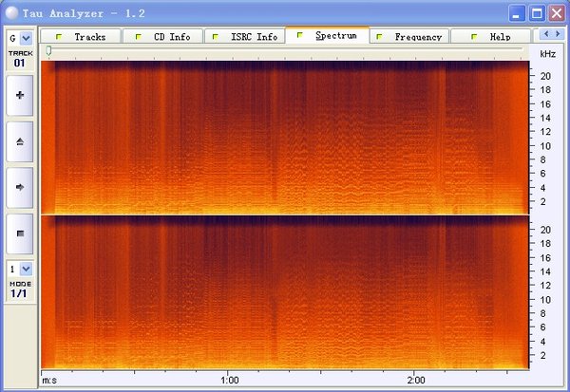
Task: Open the mode dropdown showing 1
Action: point(26,270)
